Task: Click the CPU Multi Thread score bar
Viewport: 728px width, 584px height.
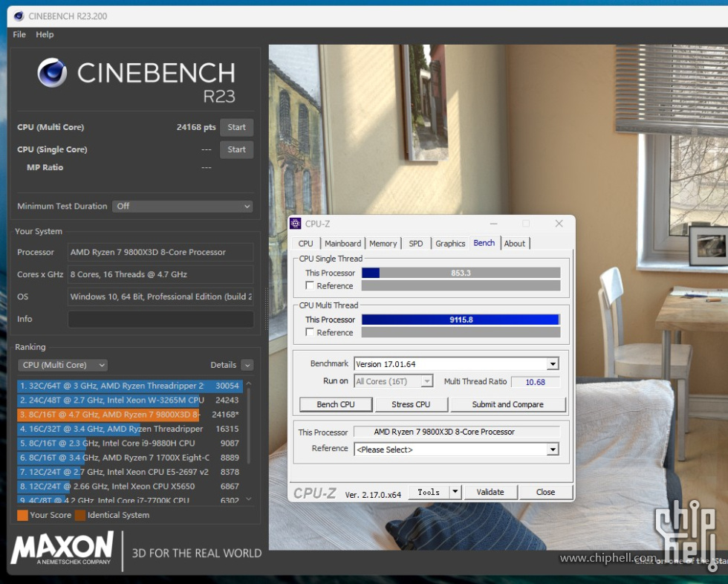Action: (461, 319)
